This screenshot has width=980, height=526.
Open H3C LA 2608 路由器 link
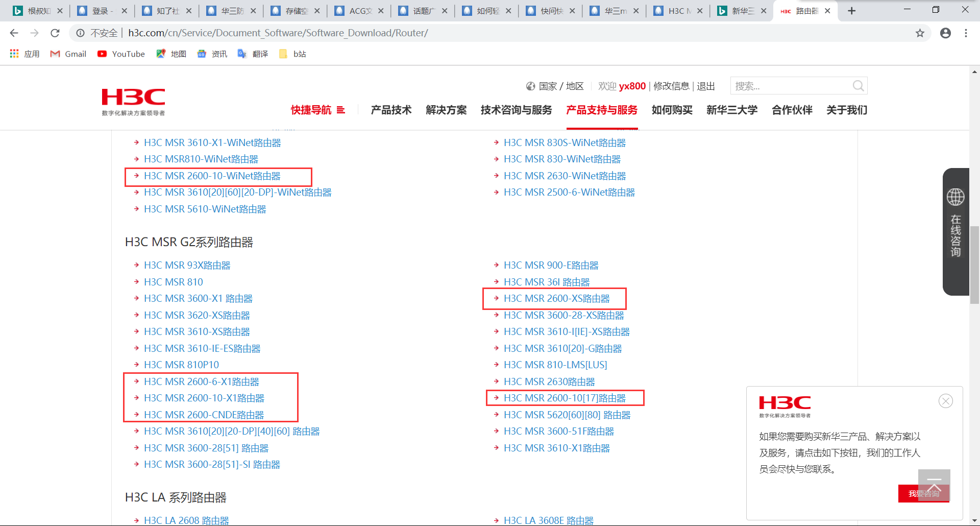(186, 520)
